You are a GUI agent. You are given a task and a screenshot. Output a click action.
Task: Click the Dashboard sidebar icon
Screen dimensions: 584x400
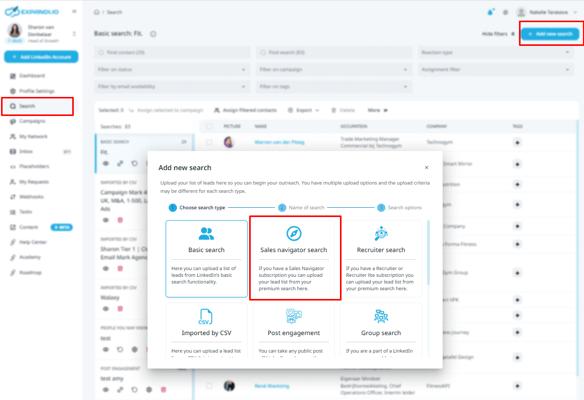pyautogui.click(x=13, y=76)
